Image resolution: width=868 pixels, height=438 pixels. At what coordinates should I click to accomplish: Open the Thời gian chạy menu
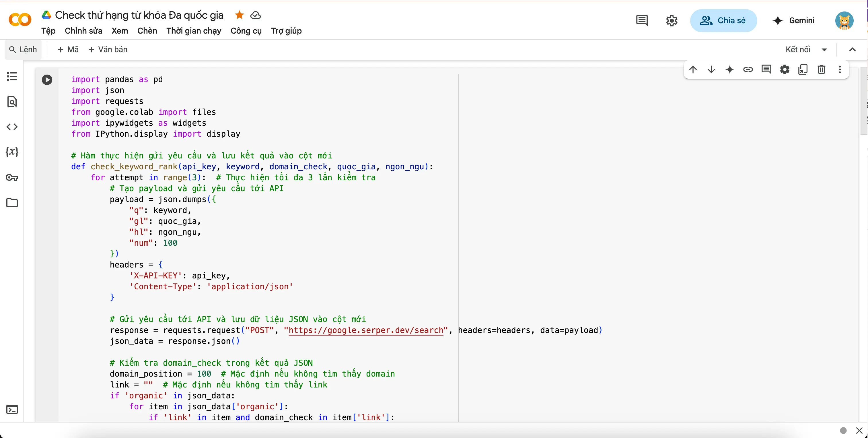pyautogui.click(x=193, y=31)
